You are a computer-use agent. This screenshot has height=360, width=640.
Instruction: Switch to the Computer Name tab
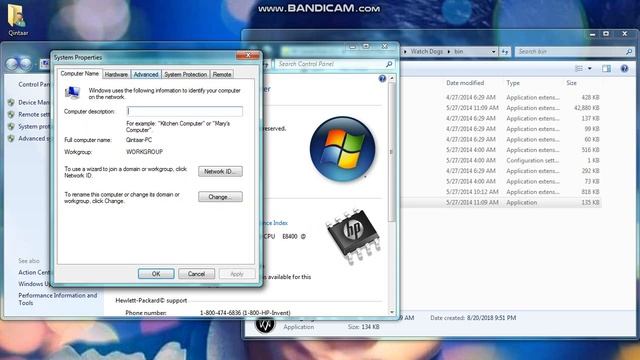[80, 73]
